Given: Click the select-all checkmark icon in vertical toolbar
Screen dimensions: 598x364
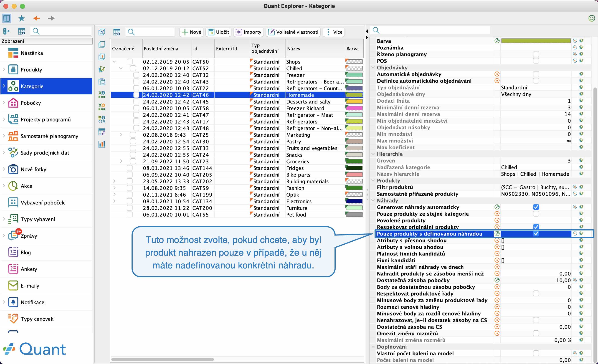Looking at the screenshot, I should click(102, 32).
